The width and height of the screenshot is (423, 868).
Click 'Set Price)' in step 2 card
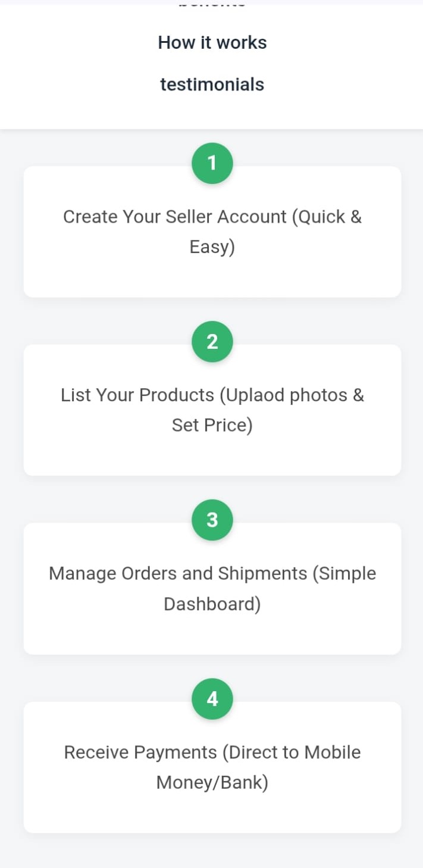point(212,426)
